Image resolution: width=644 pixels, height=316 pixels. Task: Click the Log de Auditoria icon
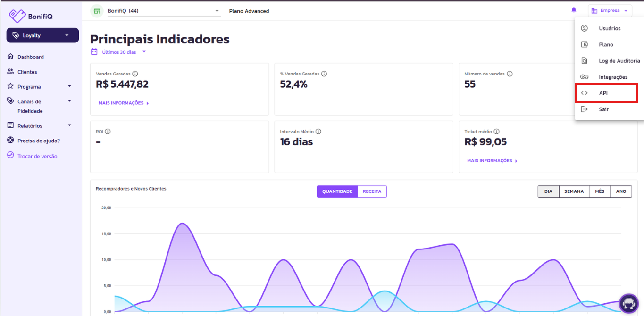(584, 61)
